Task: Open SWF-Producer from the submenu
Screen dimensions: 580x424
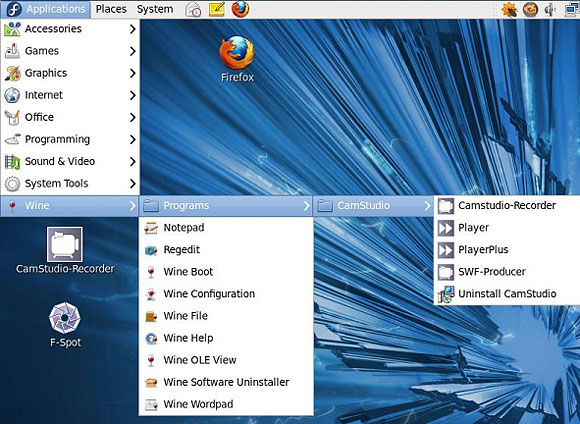Action: click(x=507, y=272)
